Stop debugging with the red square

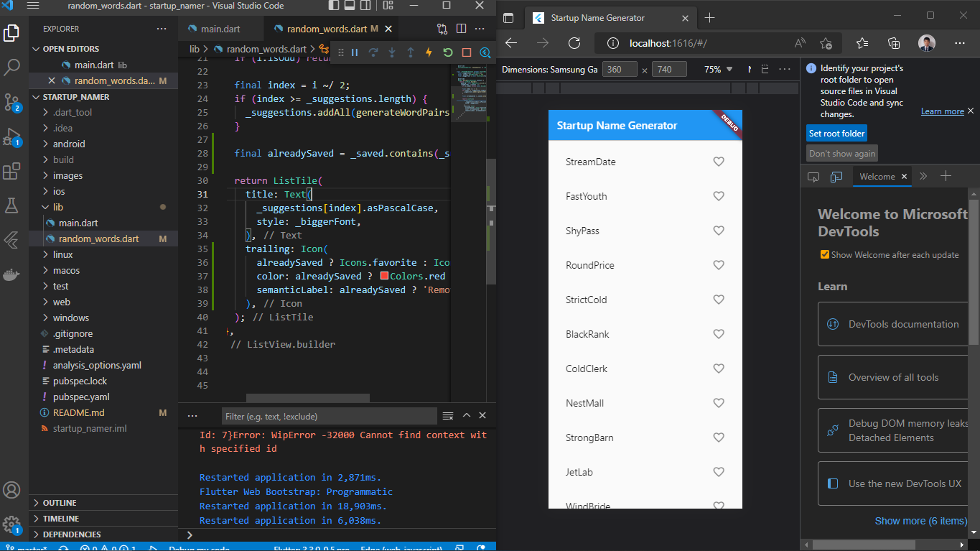click(x=467, y=52)
